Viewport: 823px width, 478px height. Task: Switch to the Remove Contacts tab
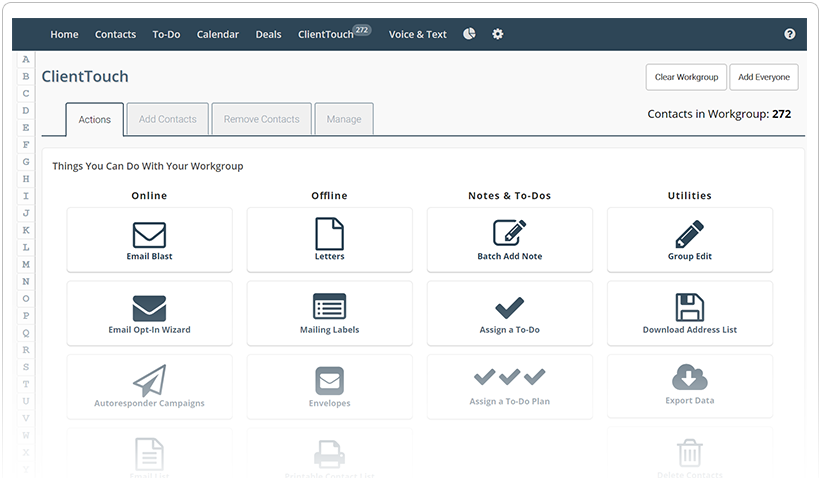click(261, 119)
